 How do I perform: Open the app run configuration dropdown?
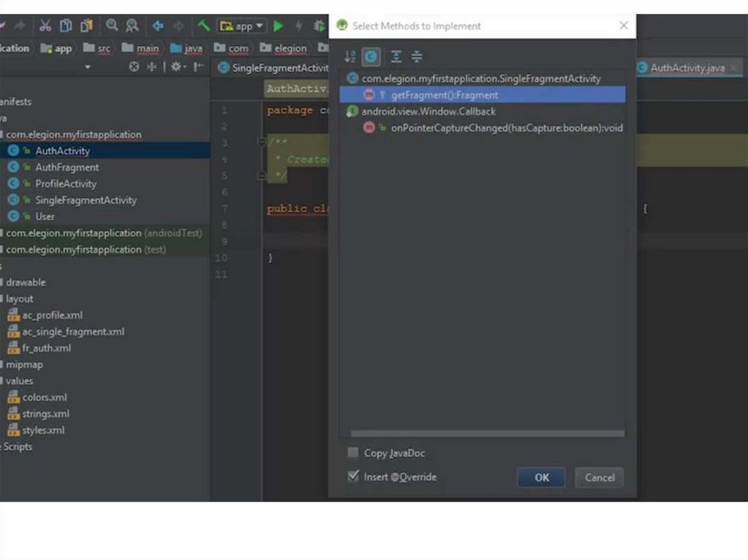tap(242, 26)
